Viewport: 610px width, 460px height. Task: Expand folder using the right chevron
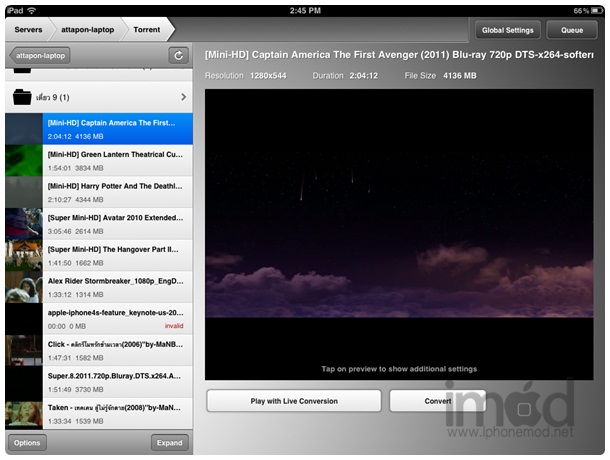183,97
